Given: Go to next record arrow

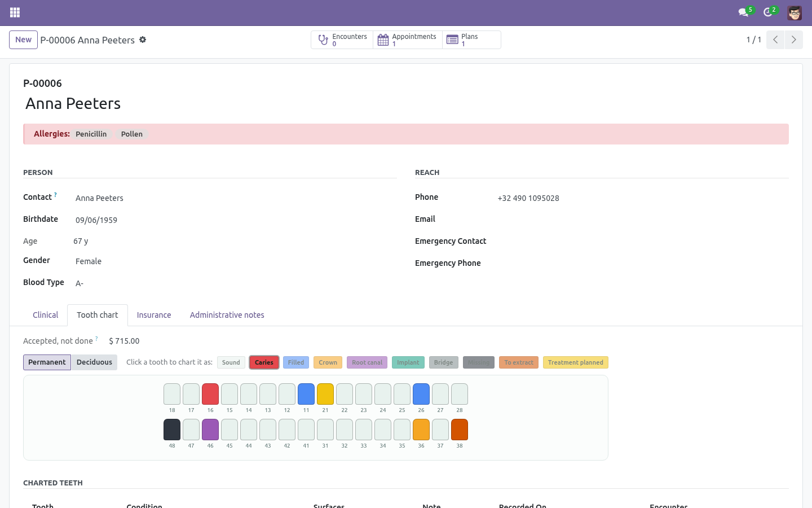Looking at the screenshot, I should 793,40.
